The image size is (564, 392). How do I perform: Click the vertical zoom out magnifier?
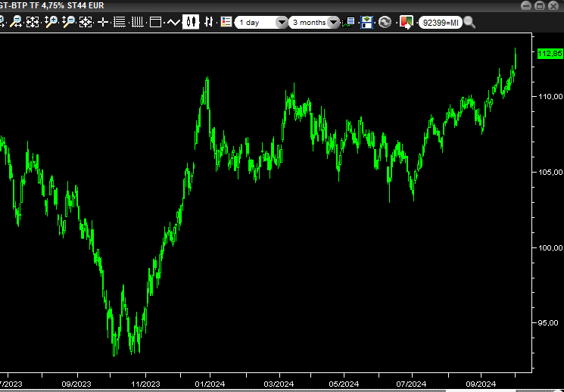click(68, 22)
